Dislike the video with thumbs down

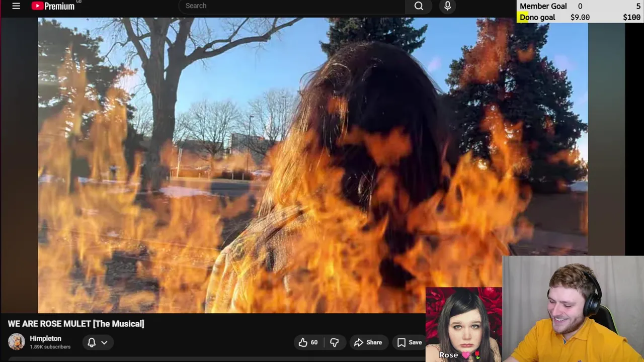(334, 342)
